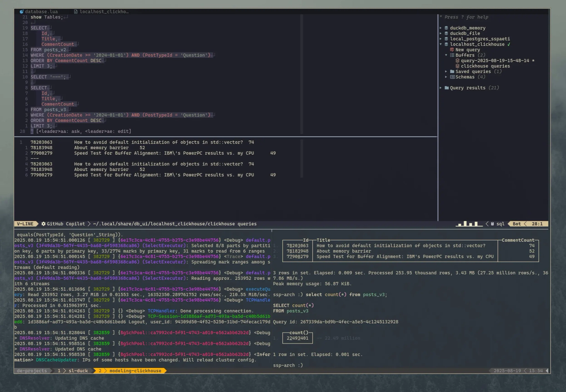Viewport: 566px width, 392px height.
Task: Expand the duckdb_file connection arrow
Action: [x=441, y=33]
